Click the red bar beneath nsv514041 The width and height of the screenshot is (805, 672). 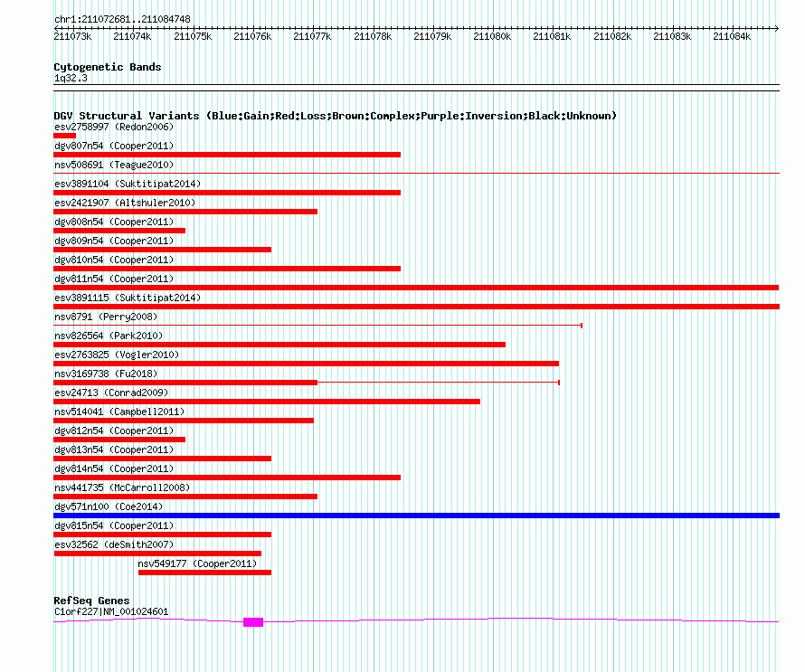(x=184, y=421)
